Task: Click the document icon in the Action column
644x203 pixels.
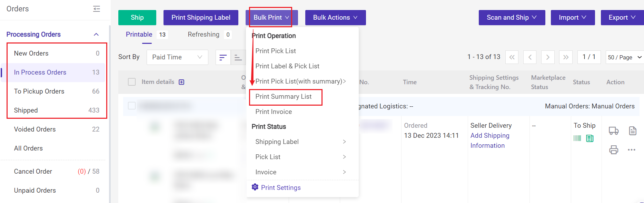Action: (633, 131)
